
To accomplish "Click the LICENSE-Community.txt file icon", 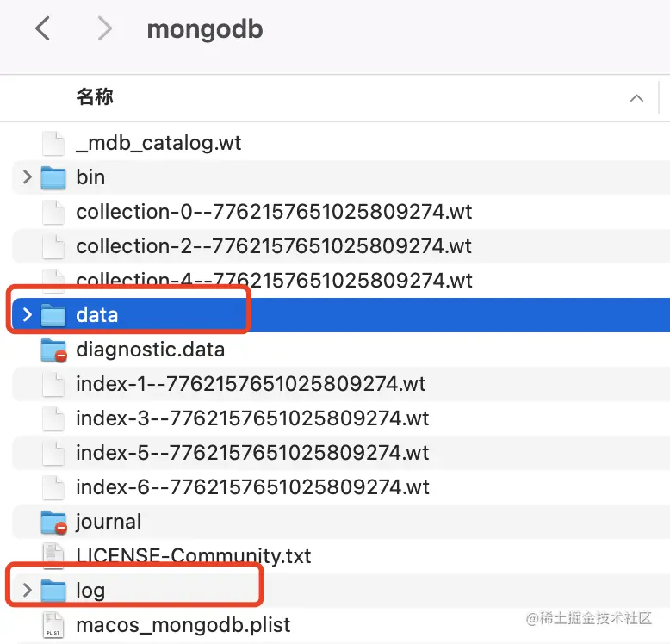I will [53, 556].
